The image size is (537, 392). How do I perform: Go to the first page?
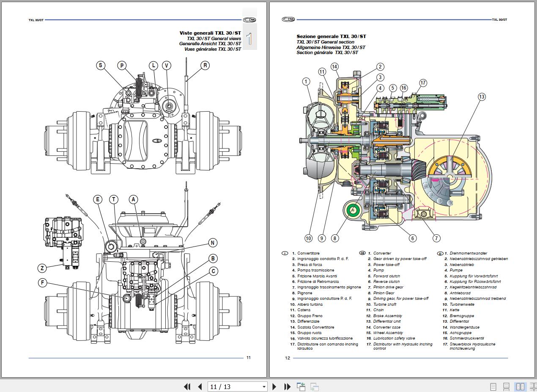(x=187, y=387)
